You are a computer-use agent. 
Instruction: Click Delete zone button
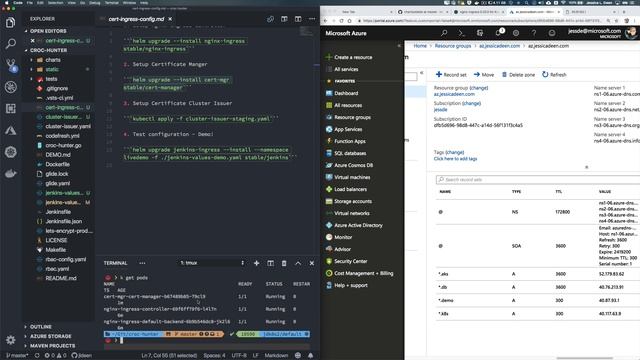click(518, 75)
